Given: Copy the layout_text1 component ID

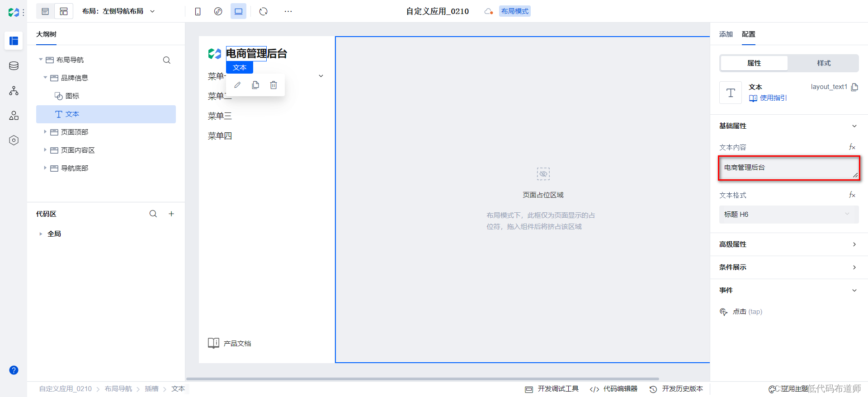Looking at the screenshot, I should (854, 87).
